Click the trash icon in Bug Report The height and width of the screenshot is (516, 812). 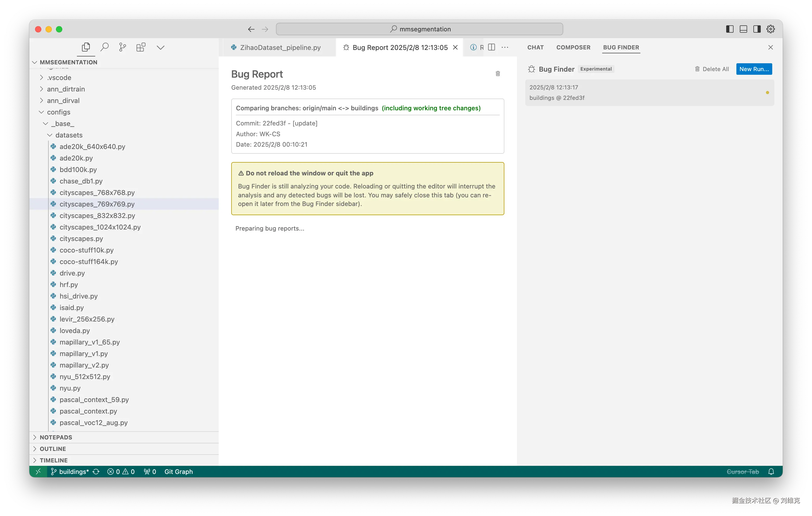point(498,73)
